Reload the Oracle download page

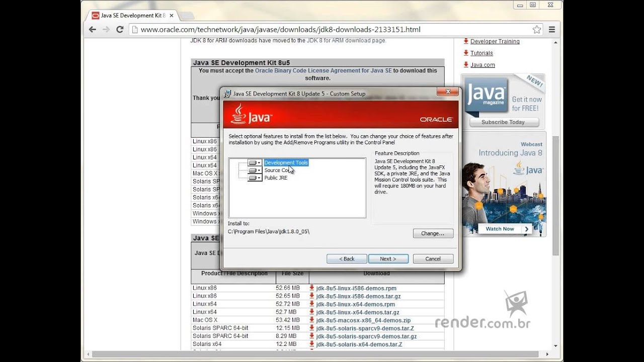(120, 30)
